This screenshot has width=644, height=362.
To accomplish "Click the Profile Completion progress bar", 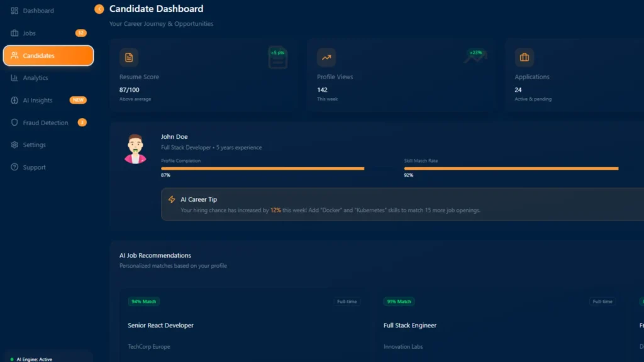I will point(262,168).
